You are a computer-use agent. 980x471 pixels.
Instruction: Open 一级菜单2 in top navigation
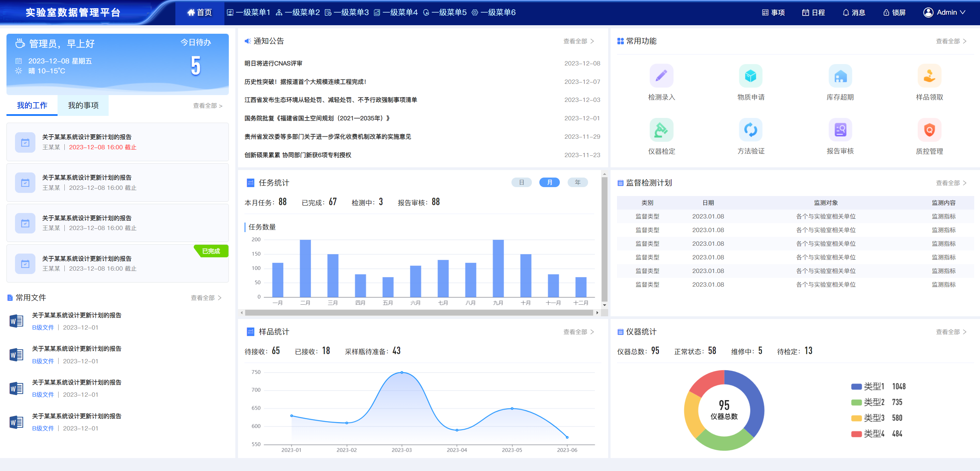coord(298,13)
